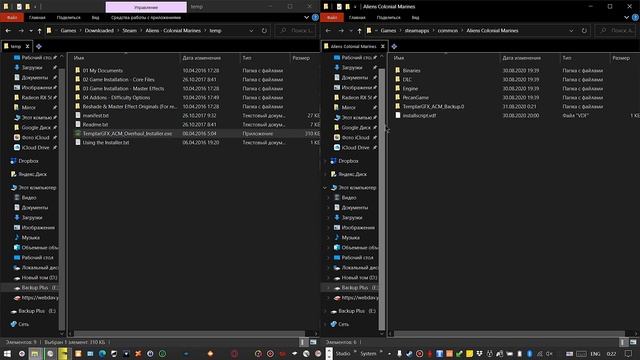Go up one folder in temp window
This screenshot has height=360, width=640.
39,31
